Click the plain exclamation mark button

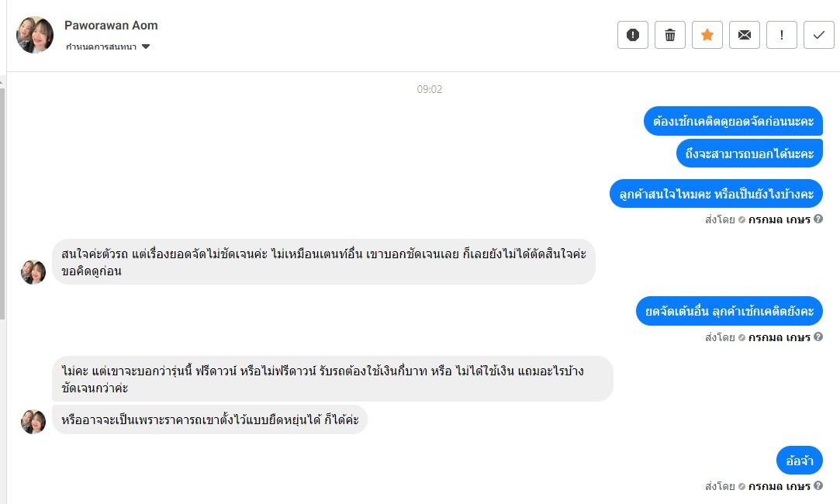782,35
